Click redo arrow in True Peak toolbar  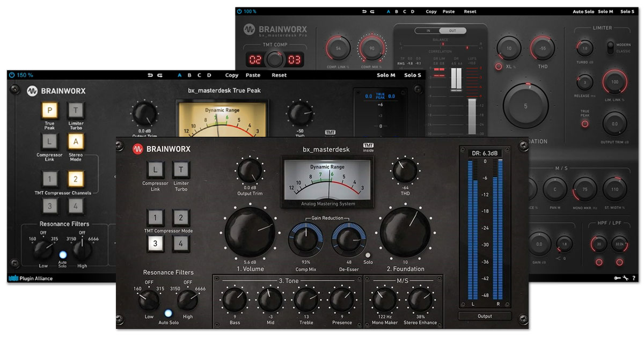click(159, 75)
